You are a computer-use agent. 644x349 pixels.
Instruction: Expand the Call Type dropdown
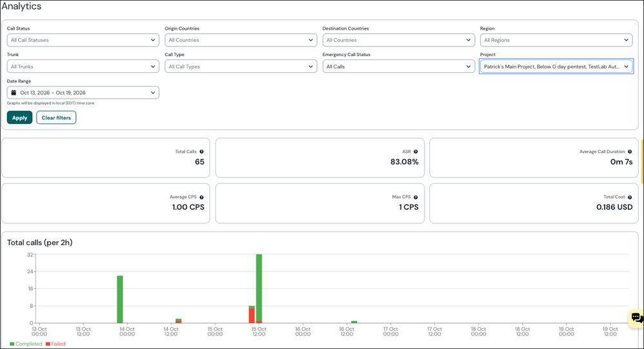[240, 66]
